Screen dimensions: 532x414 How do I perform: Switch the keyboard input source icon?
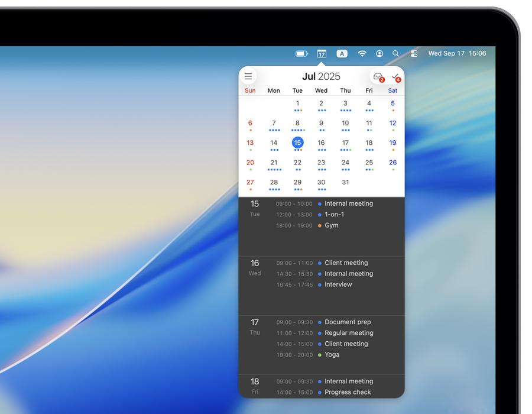(342, 54)
